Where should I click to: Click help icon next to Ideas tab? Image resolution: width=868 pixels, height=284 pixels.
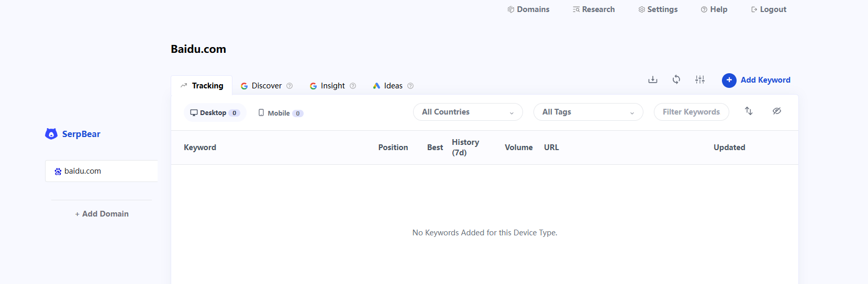click(410, 86)
